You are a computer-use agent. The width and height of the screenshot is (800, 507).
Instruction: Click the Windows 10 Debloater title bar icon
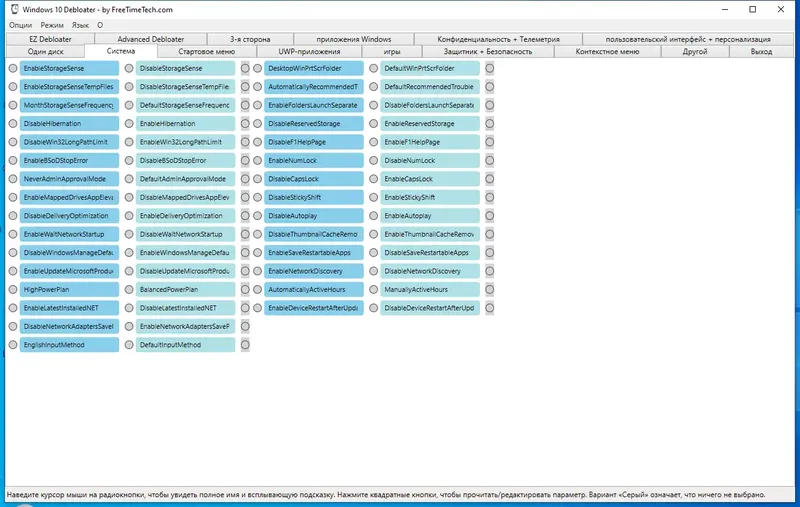click(15, 9)
